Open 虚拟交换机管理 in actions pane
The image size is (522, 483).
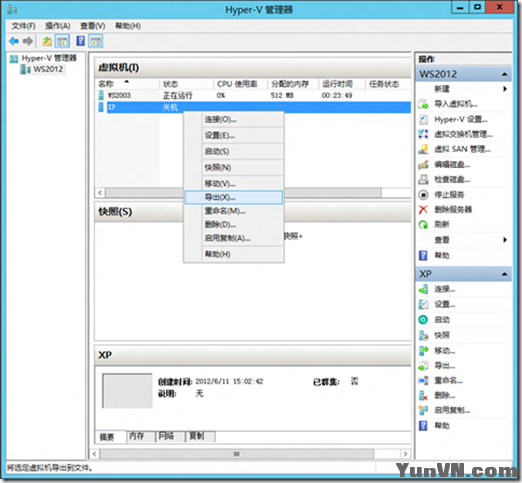463,134
